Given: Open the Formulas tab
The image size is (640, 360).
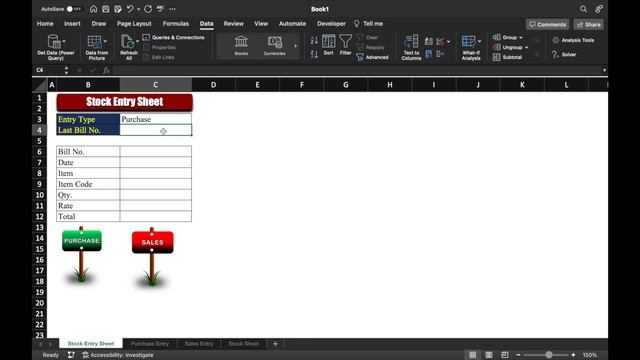Looking at the screenshot, I should tap(176, 24).
